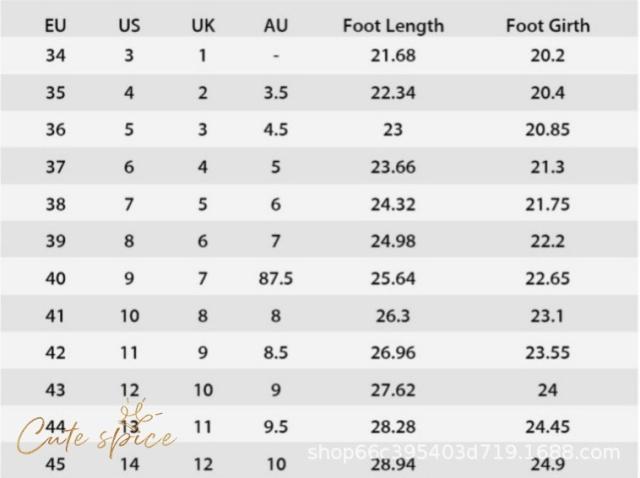Select foot length value 21.68
640x478 pixels.
(393, 55)
